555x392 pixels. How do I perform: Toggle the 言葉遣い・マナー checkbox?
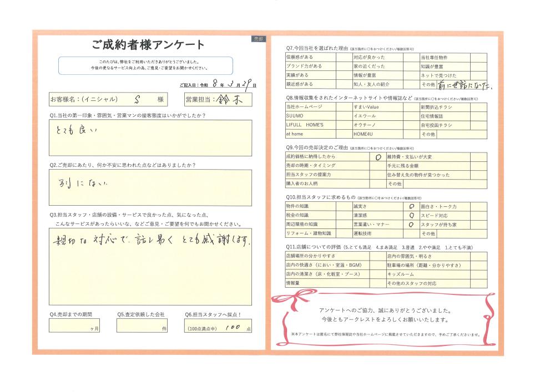[x=411, y=225]
